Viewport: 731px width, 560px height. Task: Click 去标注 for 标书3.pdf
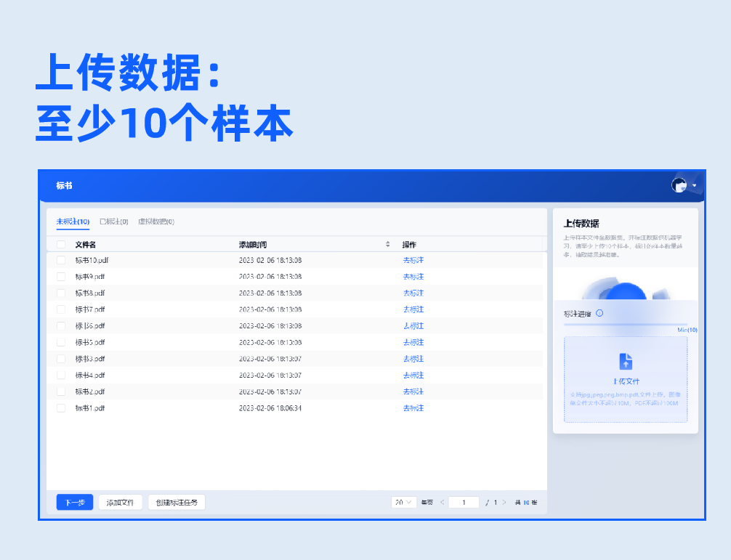pos(413,358)
